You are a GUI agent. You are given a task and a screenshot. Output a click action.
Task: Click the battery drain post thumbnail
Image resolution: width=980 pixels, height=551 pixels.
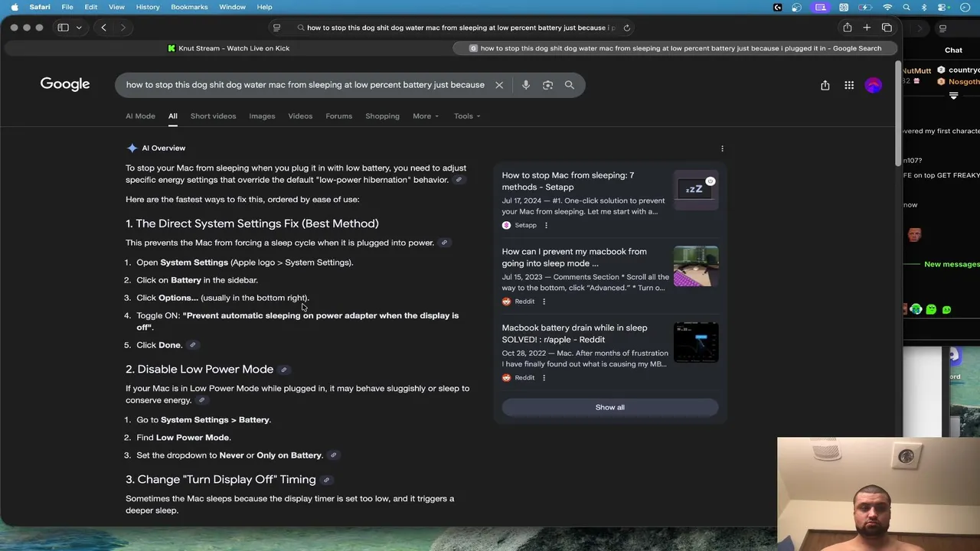(x=696, y=342)
